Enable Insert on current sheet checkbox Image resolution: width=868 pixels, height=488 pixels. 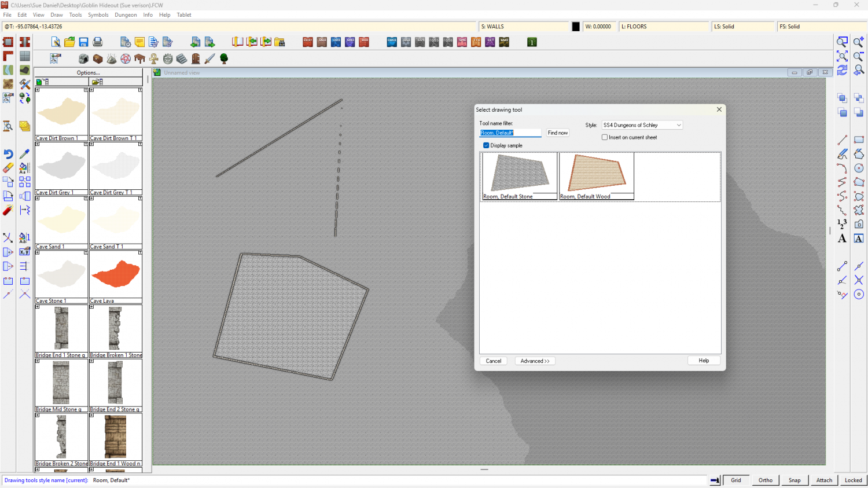pyautogui.click(x=605, y=137)
